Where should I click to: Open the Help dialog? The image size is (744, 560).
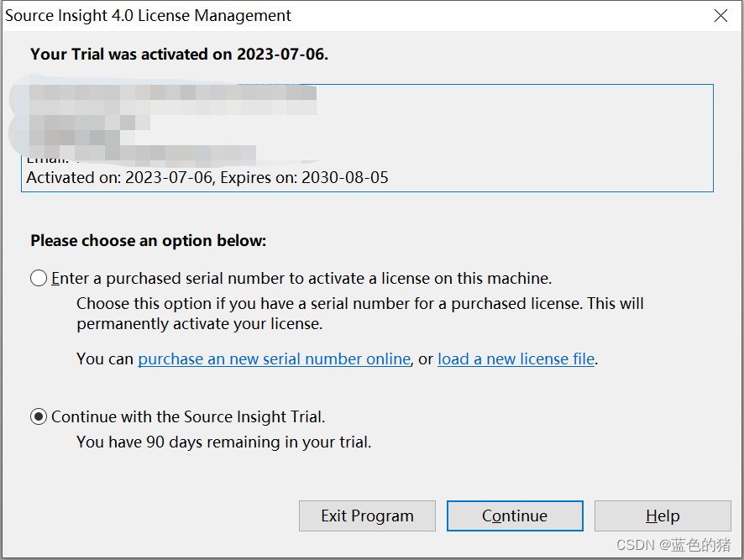tap(663, 516)
